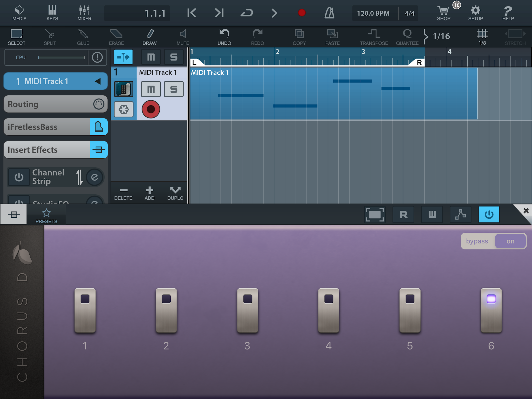Select the right locator R marker
This screenshot has height=399, width=532.
click(x=418, y=63)
